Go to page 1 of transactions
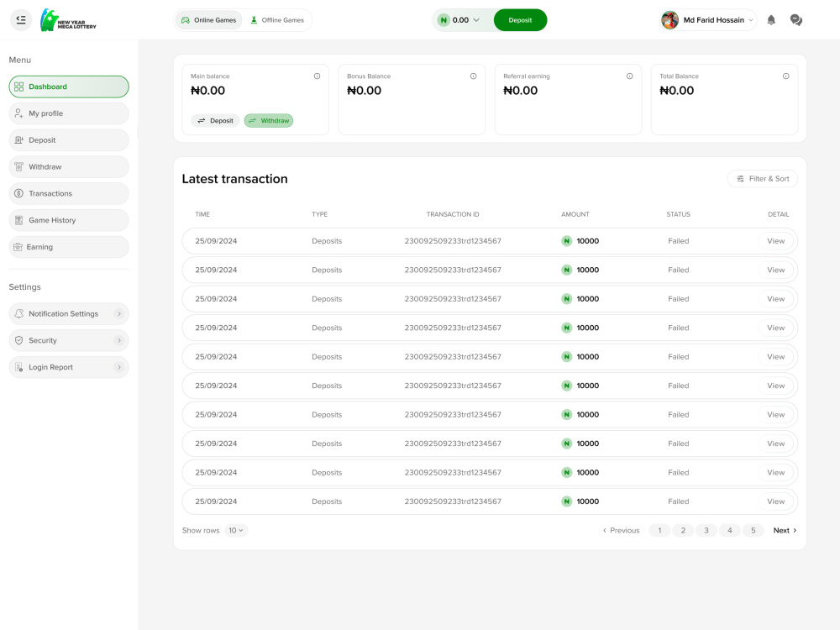840x630 pixels. click(x=659, y=530)
